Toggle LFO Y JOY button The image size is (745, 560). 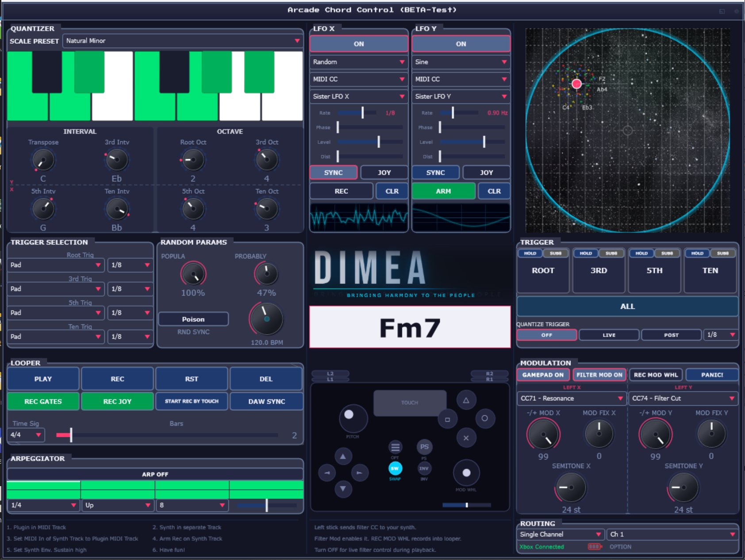[487, 173]
